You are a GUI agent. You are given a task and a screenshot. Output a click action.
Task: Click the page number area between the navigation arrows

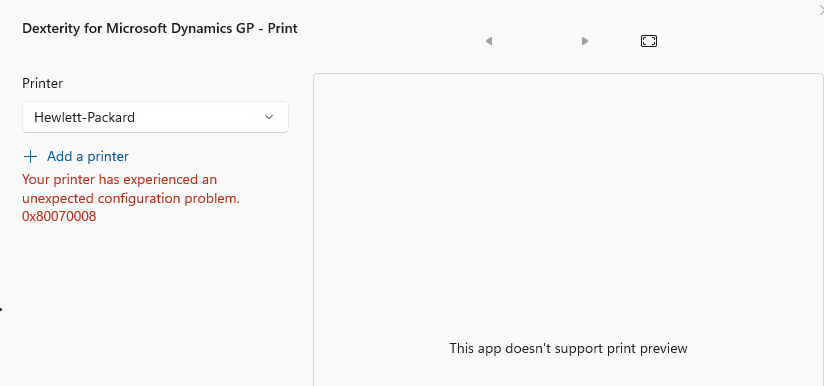[537, 41]
